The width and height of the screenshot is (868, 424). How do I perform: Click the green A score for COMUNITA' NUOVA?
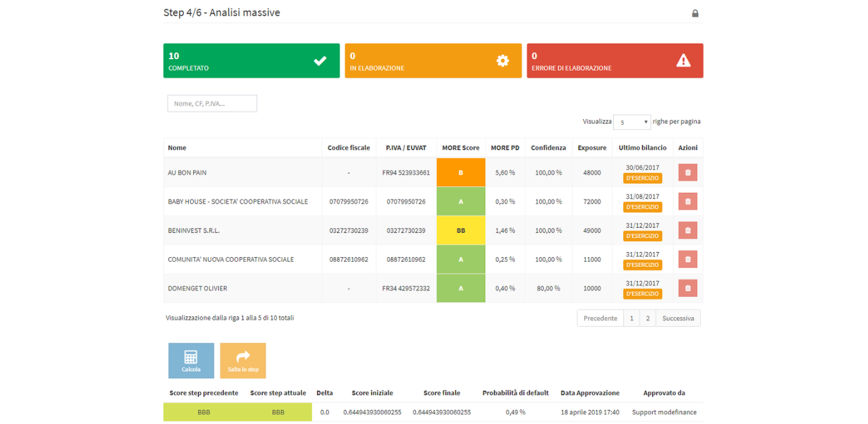point(461,259)
